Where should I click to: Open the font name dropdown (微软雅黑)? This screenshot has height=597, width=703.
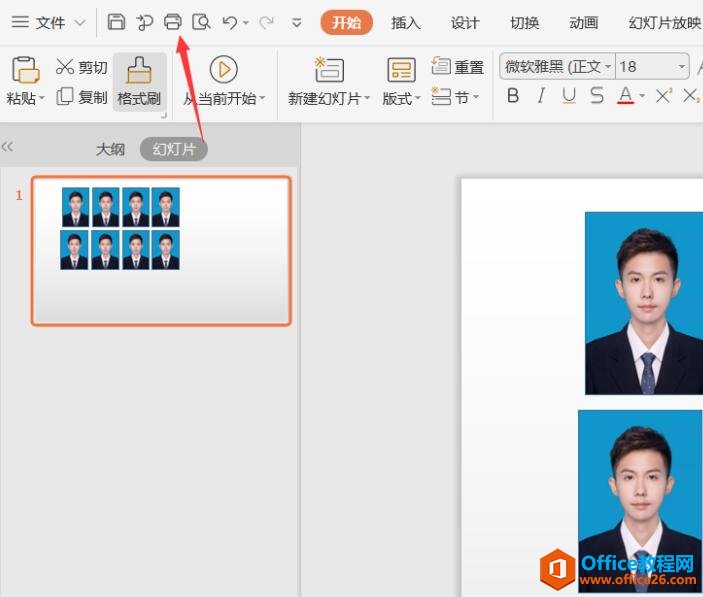(x=607, y=67)
